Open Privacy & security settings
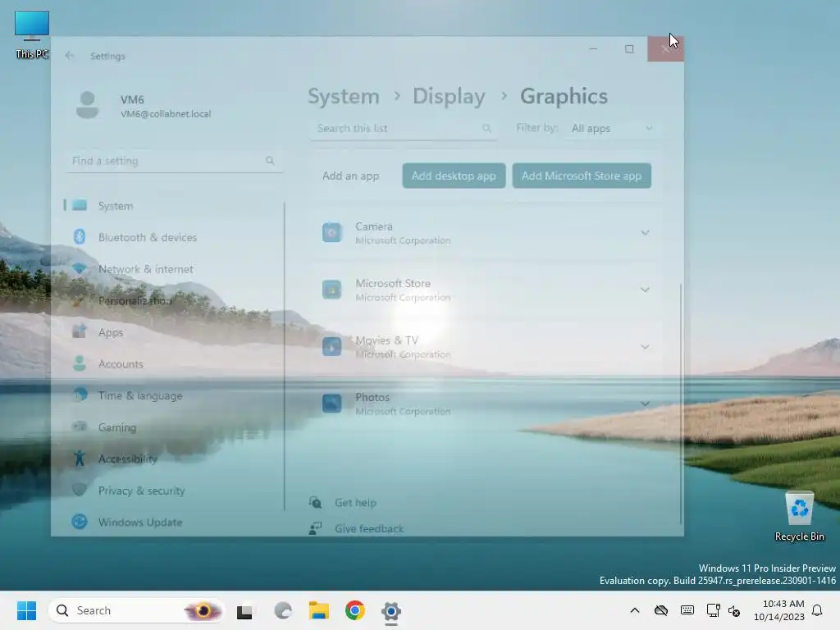The image size is (840, 630). click(174, 491)
